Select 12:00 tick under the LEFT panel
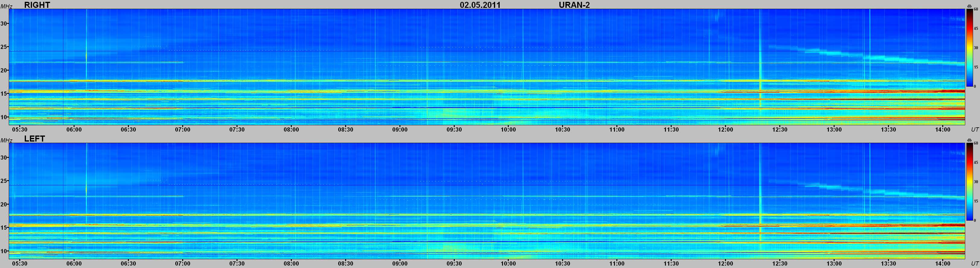The image size is (980, 268). pyautogui.click(x=725, y=263)
